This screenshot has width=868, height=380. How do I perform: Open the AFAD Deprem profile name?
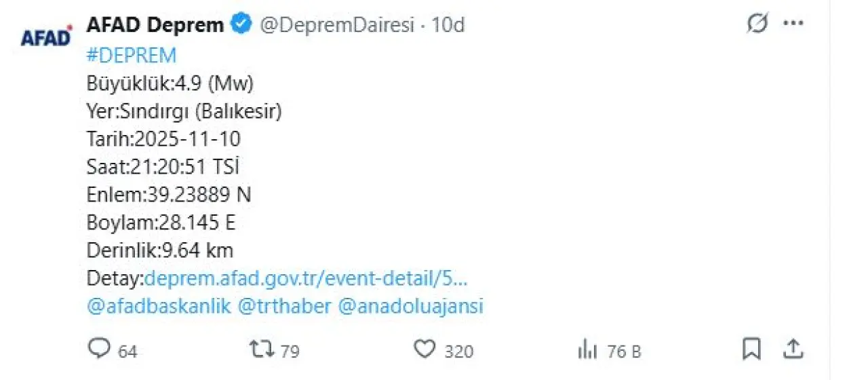click(155, 25)
